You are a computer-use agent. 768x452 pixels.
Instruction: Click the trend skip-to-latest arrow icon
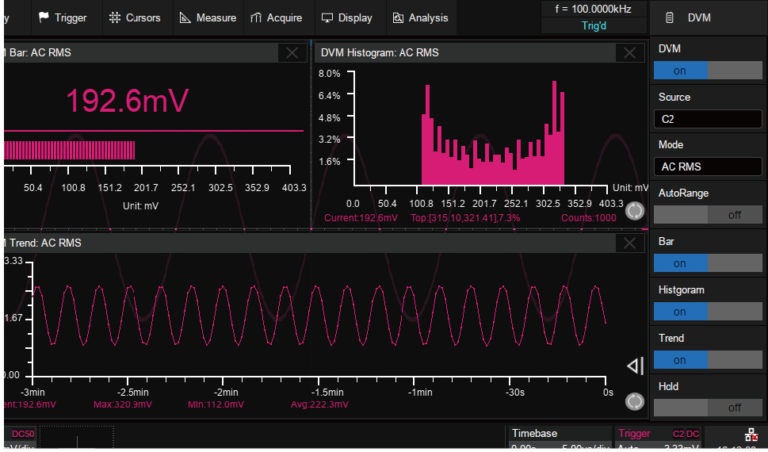click(634, 367)
